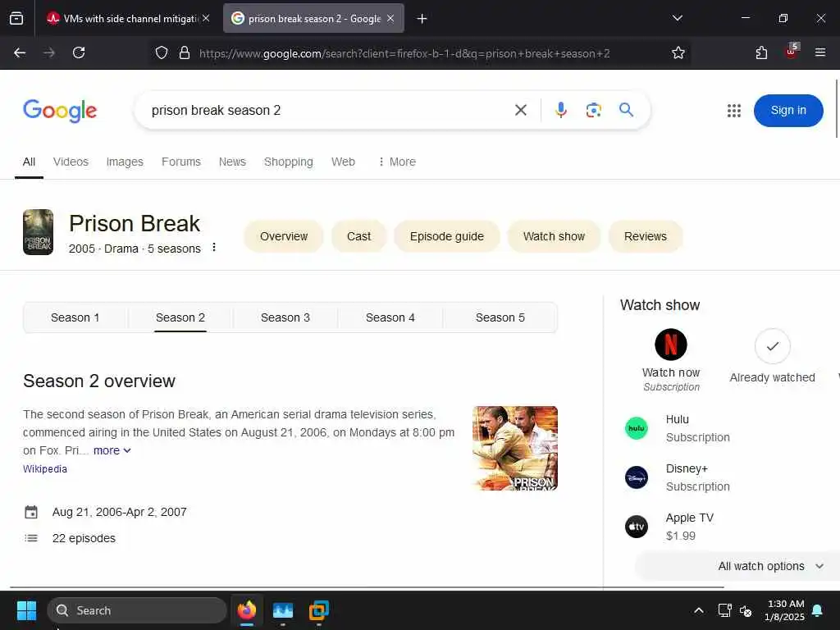Select the Season 2 tab
The image size is (840, 630).
(180, 317)
